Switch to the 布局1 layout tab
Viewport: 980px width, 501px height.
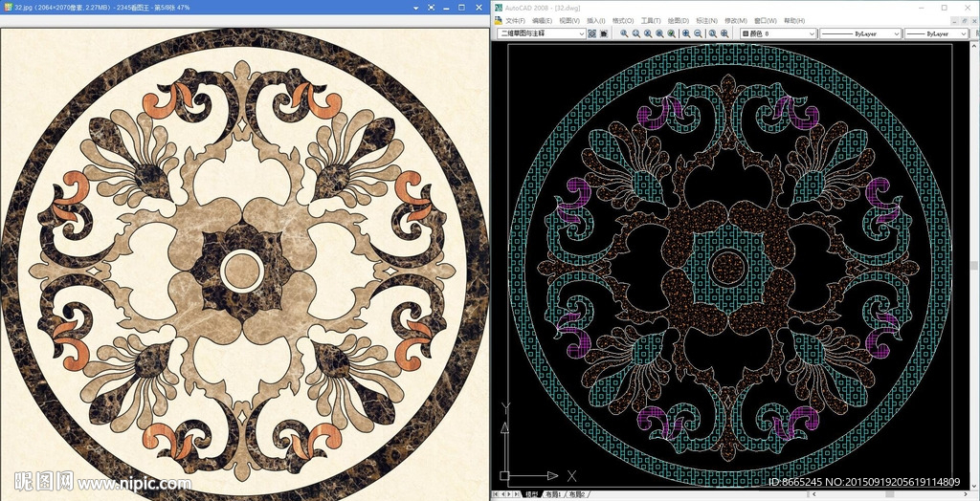click(552, 494)
